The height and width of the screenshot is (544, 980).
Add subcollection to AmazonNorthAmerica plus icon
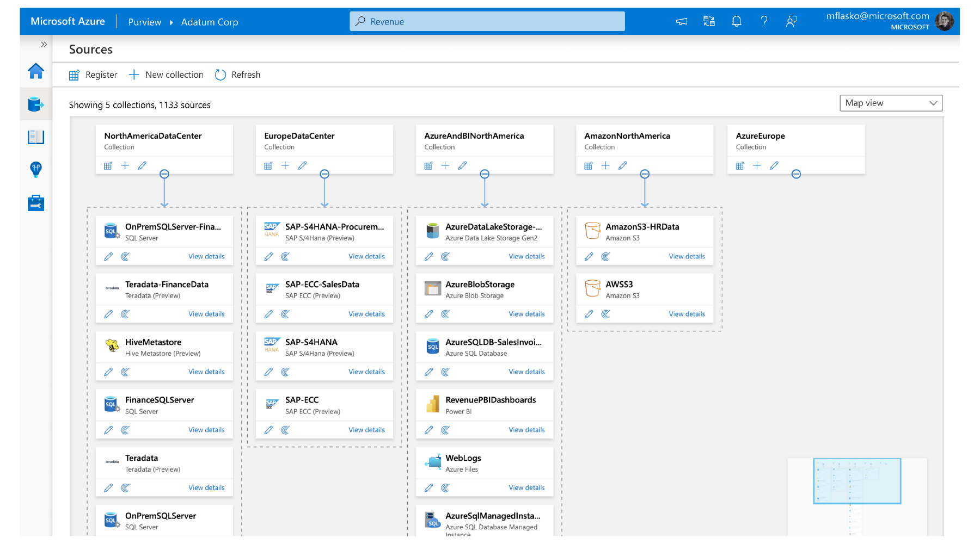tap(605, 165)
